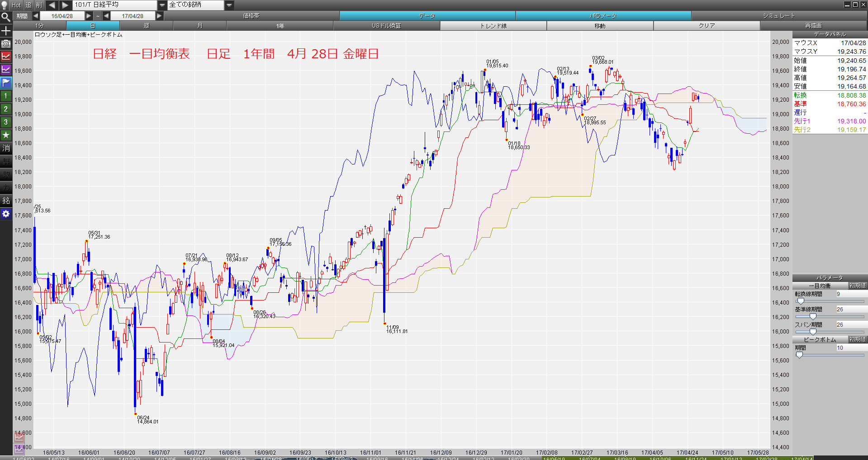Increase end date with right arrow

point(159,16)
